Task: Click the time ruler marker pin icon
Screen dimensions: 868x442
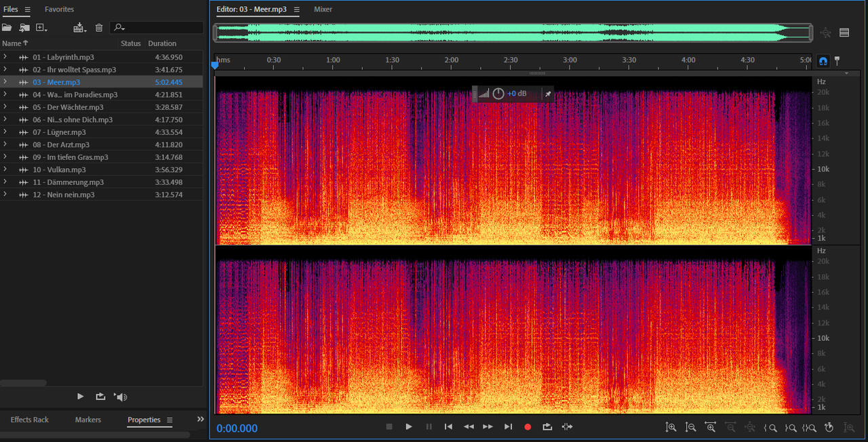Action: tap(836, 60)
